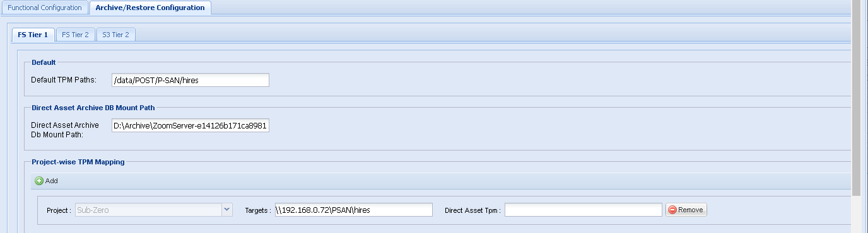Screen dimensions: 868x233
Task: Click the Default section heading
Action: pyautogui.click(x=44, y=62)
